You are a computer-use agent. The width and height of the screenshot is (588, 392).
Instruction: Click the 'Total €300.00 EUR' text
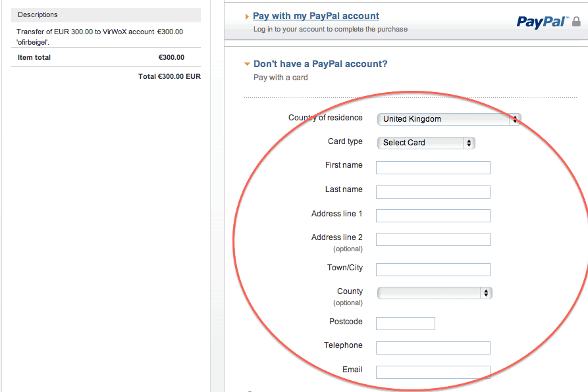point(169,76)
